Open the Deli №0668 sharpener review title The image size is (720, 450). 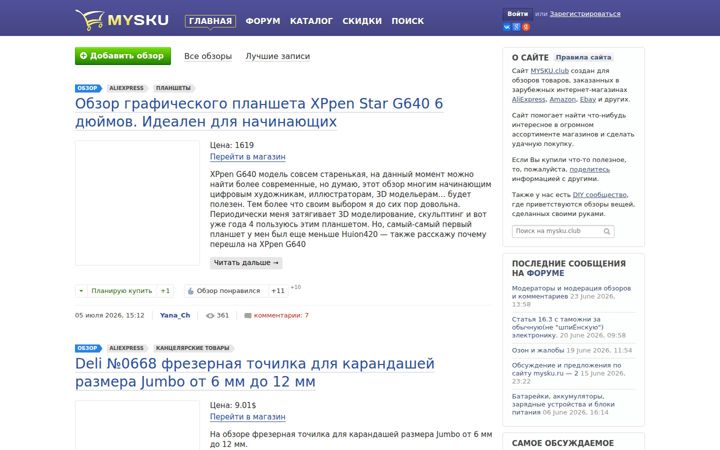pos(255,372)
